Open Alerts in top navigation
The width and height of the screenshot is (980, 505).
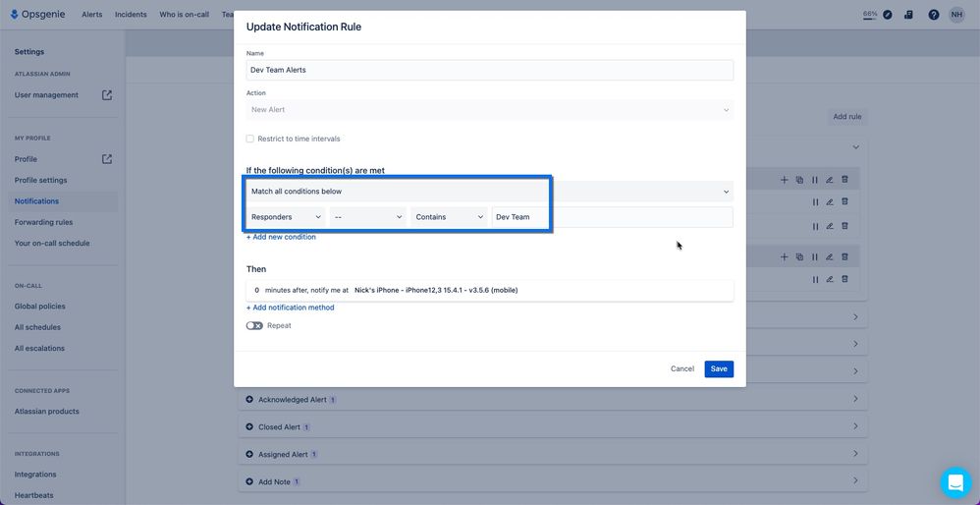[92, 15]
